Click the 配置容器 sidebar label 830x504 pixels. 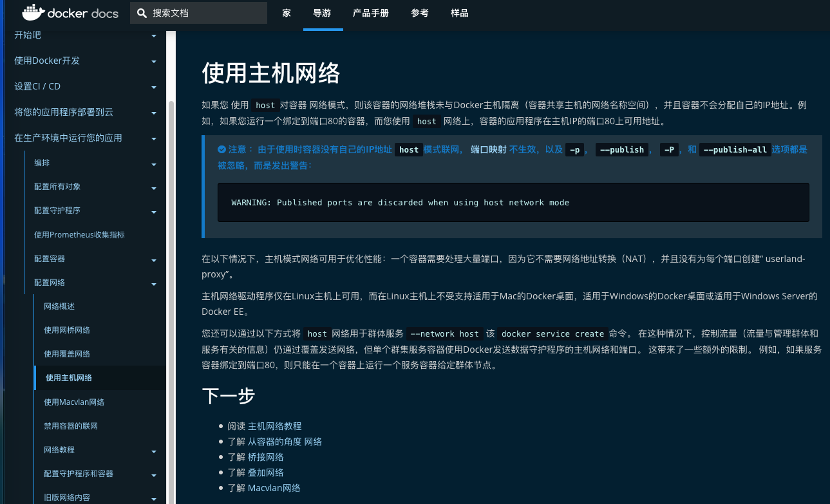[x=50, y=259]
